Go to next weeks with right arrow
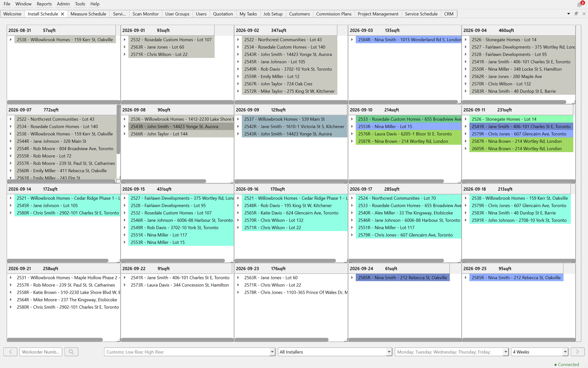588x368 pixels. pos(577,352)
